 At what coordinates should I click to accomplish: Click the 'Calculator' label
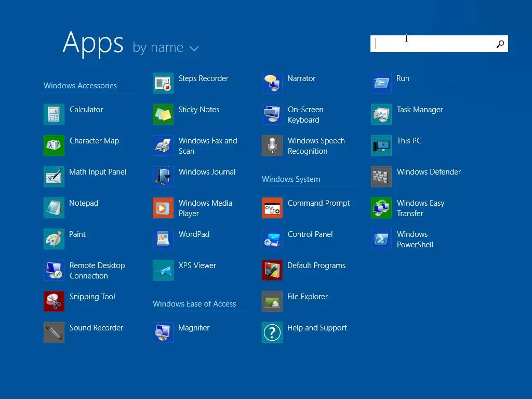tap(86, 110)
